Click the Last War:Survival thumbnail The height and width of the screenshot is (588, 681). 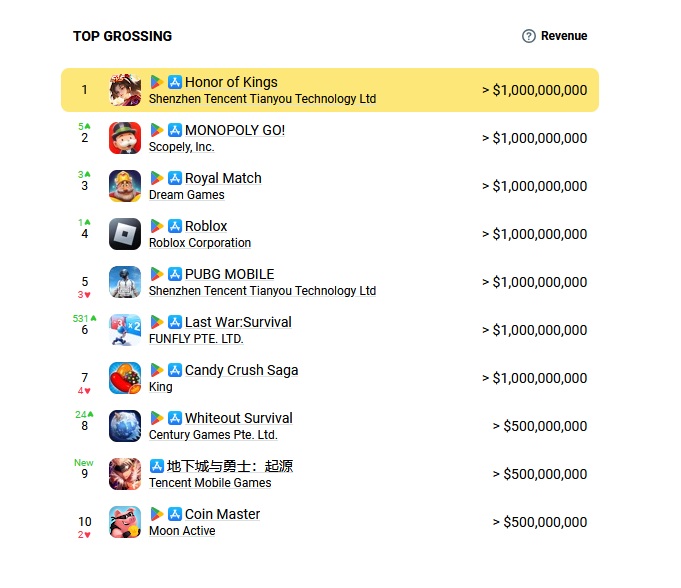(x=125, y=330)
